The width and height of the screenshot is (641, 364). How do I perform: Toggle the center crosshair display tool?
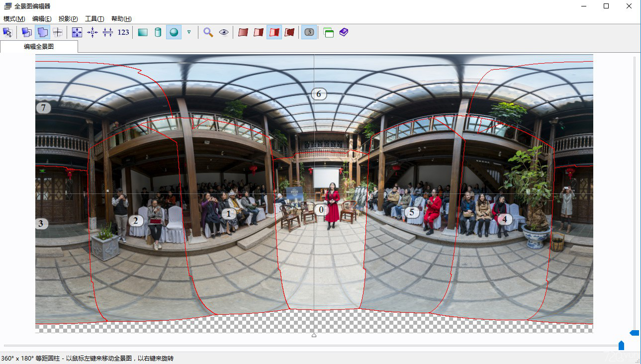coord(58,32)
